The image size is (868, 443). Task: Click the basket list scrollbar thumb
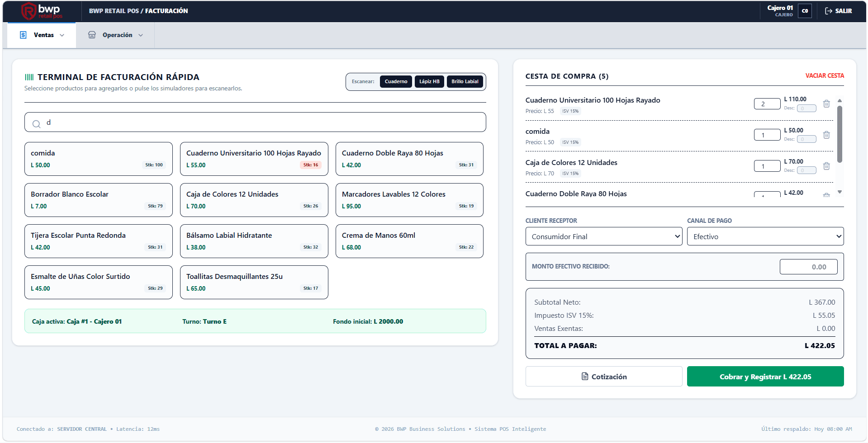tap(840, 134)
